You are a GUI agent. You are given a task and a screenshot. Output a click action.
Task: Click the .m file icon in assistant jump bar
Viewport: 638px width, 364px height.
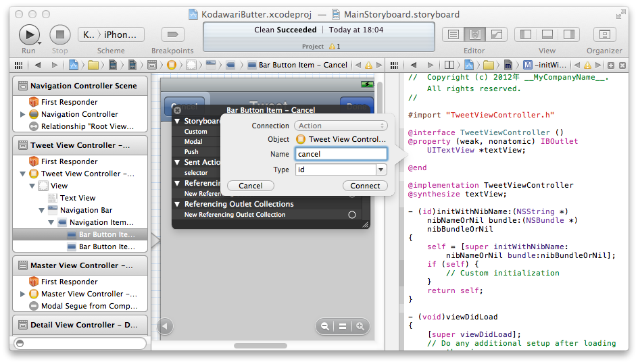click(x=508, y=65)
